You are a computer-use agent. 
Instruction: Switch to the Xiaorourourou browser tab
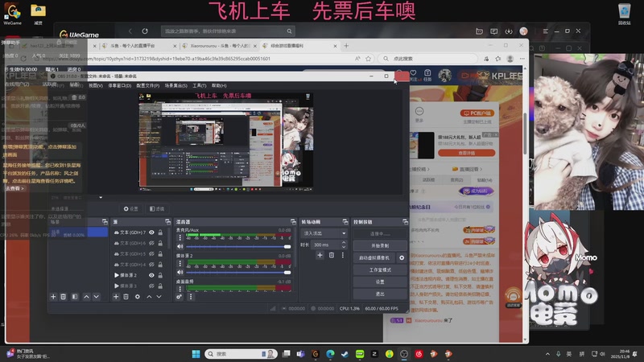click(219, 46)
